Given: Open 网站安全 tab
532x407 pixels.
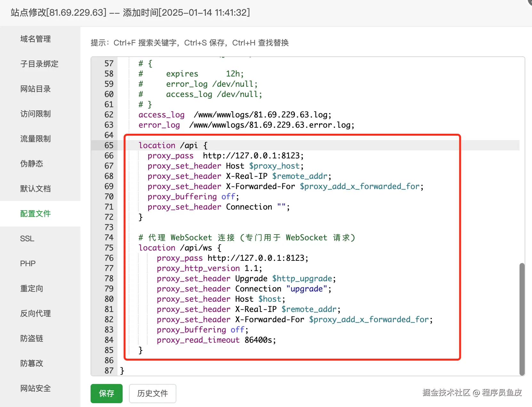Looking at the screenshot, I should [x=36, y=388].
